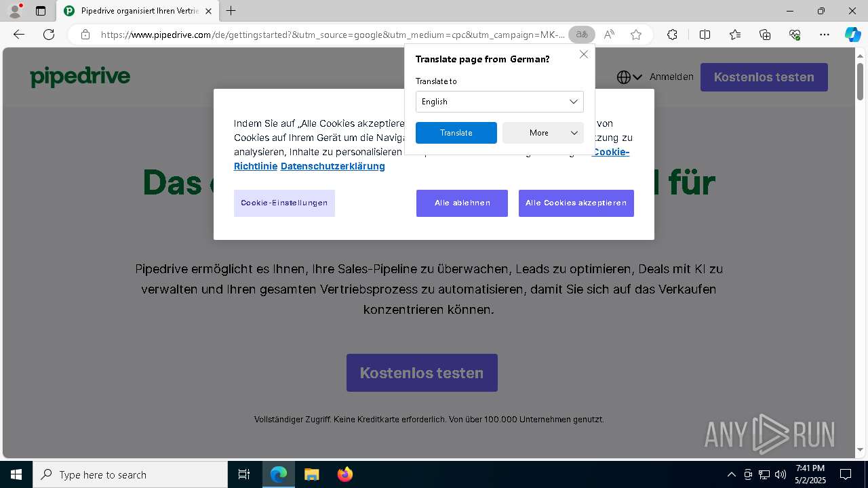
Task: Open the Split screen icon
Action: [705, 35]
